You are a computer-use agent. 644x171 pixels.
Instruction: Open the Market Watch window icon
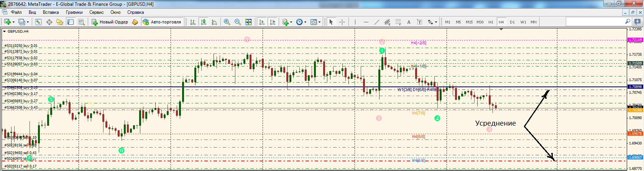[x=38, y=22]
